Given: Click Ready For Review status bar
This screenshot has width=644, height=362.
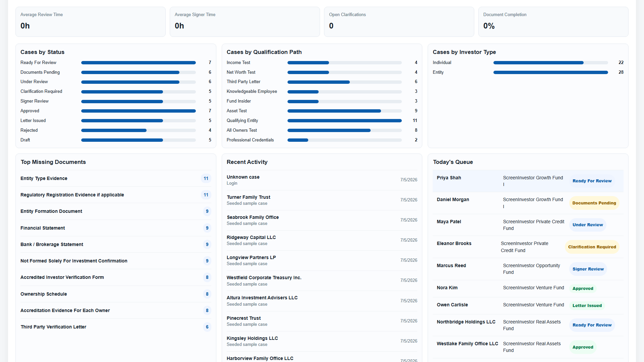Looking at the screenshot, I should click(138, 63).
